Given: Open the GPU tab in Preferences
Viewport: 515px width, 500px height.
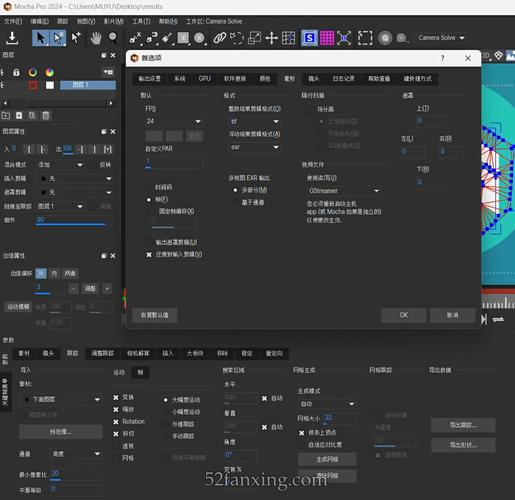Looking at the screenshot, I should [204, 79].
